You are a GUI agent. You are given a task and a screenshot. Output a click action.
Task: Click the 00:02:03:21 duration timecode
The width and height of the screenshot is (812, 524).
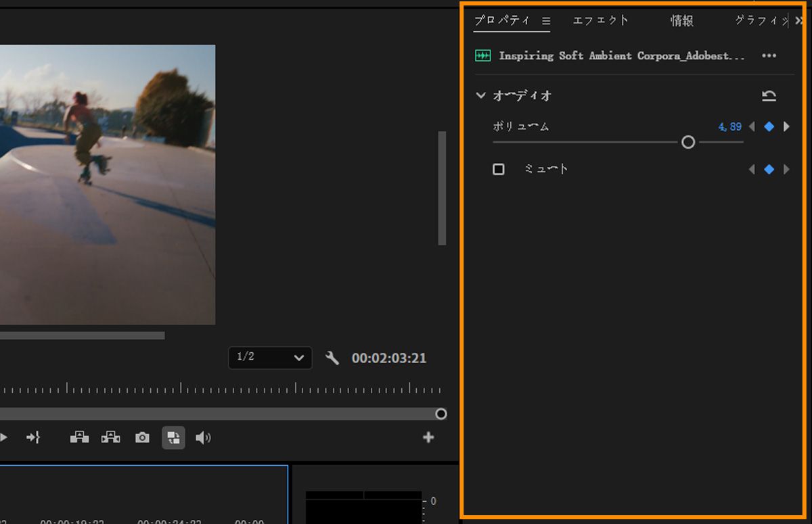(x=389, y=358)
